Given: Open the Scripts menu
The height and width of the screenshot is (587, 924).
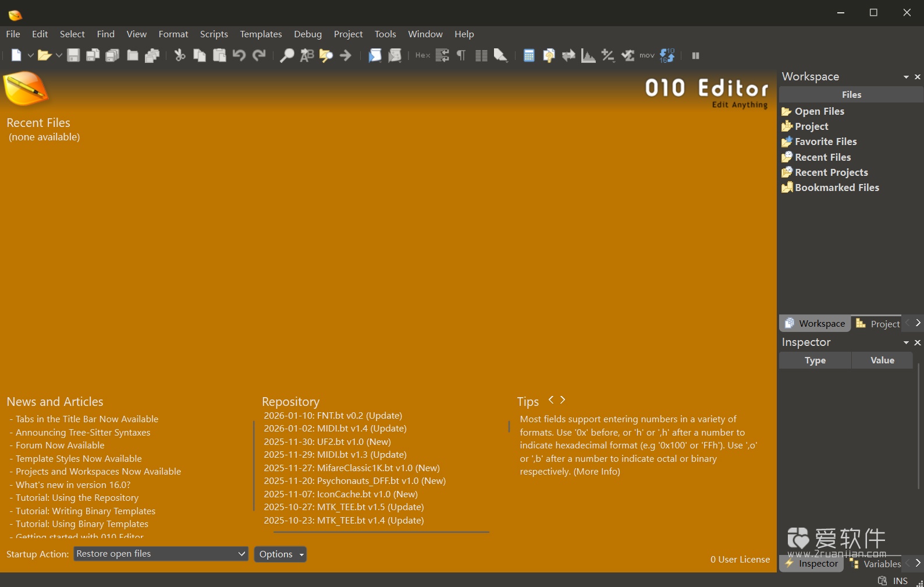Looking at the screenshot, I should [x=214, y=34].
